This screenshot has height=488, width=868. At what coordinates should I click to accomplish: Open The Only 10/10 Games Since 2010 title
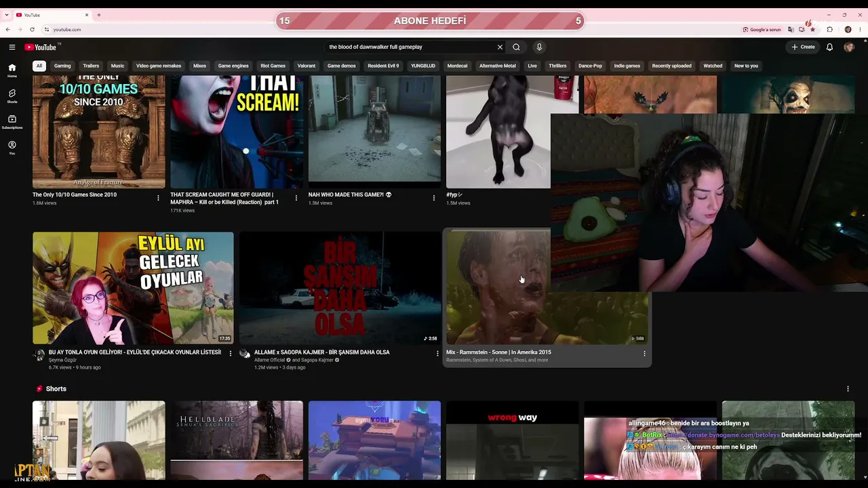[75, 195]
